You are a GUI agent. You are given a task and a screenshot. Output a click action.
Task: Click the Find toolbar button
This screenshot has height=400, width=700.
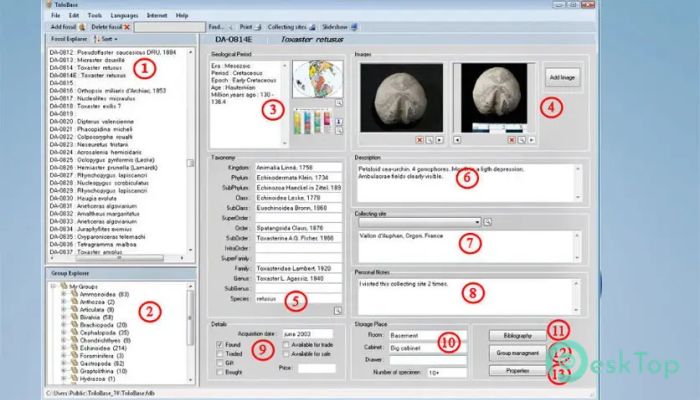pos(221,27)
